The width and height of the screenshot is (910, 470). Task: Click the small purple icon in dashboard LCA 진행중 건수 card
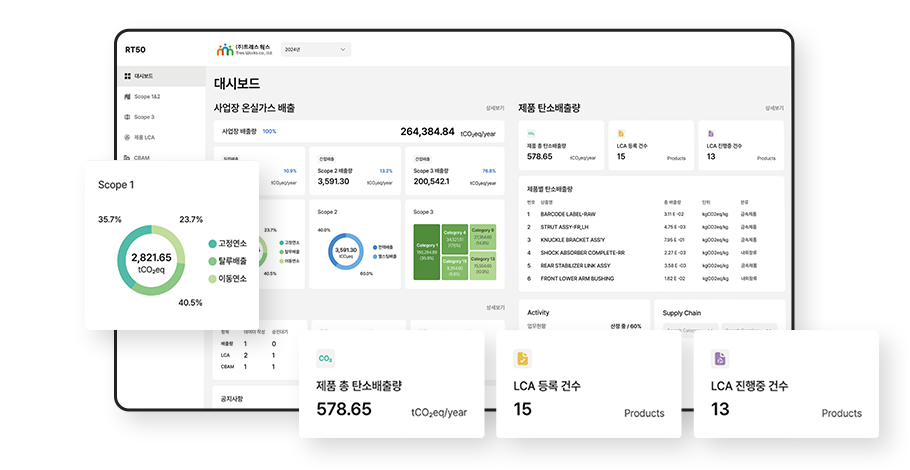pos(711,133)
